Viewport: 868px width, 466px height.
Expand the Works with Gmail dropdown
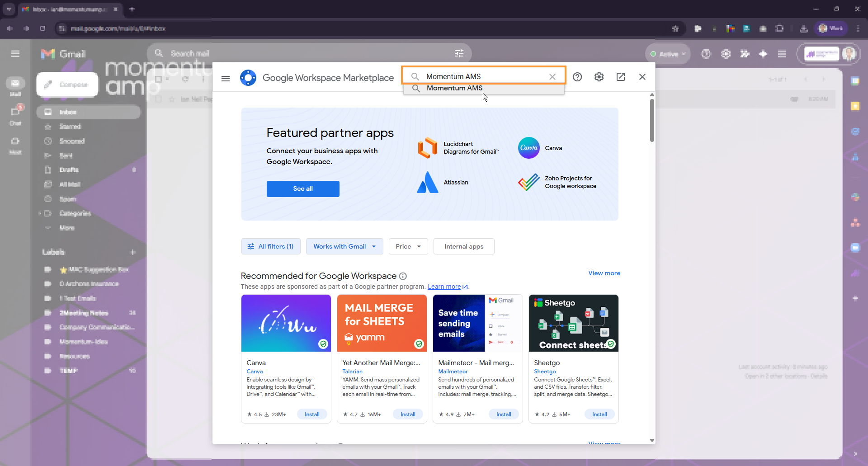[x=344, y=246]
